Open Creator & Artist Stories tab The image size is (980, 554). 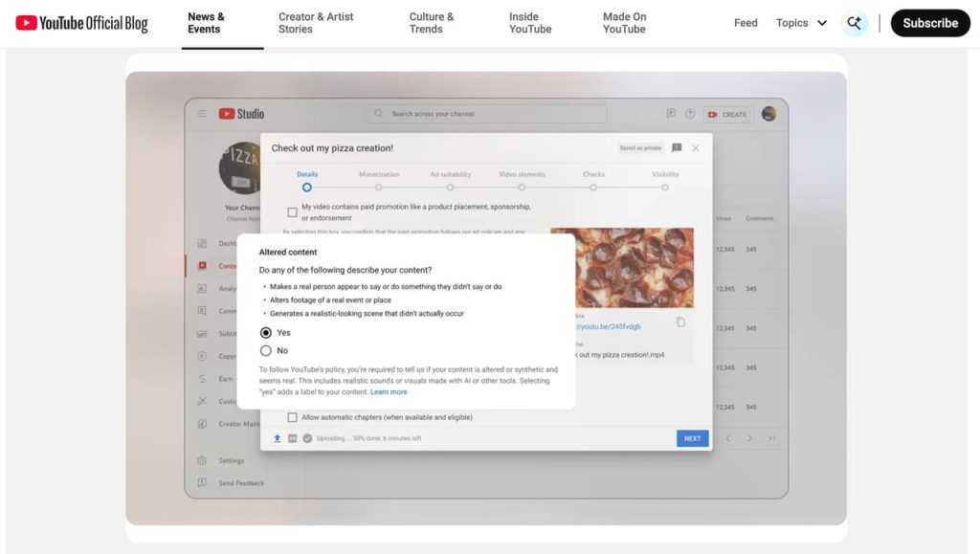tap(316, 23)
